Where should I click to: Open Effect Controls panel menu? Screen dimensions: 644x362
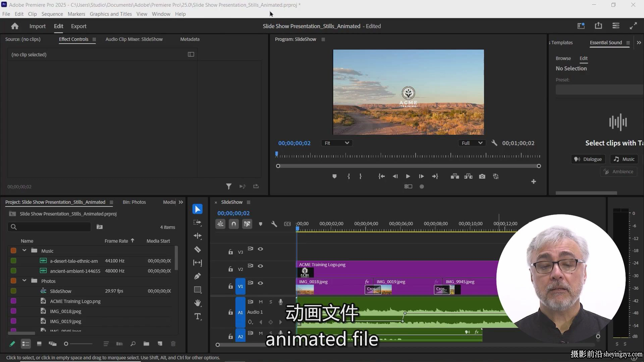94,39
